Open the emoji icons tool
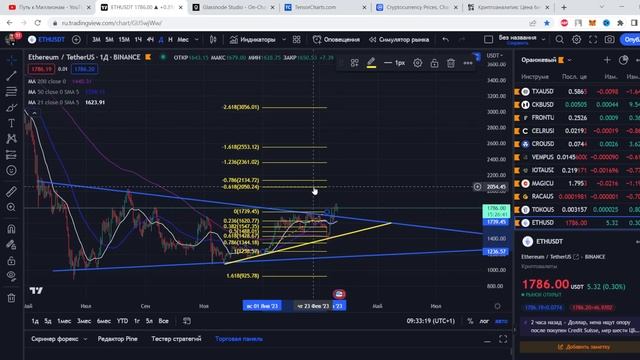 click(x=11, y=170)
